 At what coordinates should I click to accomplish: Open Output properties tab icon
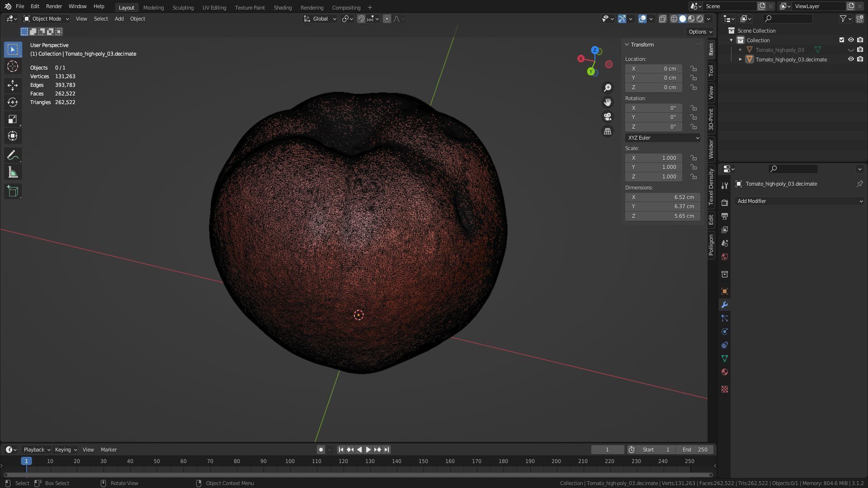click(x=725, y=216)
